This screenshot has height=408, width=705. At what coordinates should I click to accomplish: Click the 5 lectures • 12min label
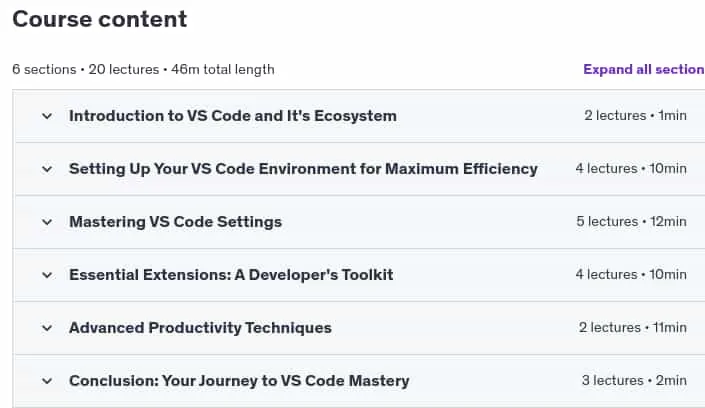(631, 222)
